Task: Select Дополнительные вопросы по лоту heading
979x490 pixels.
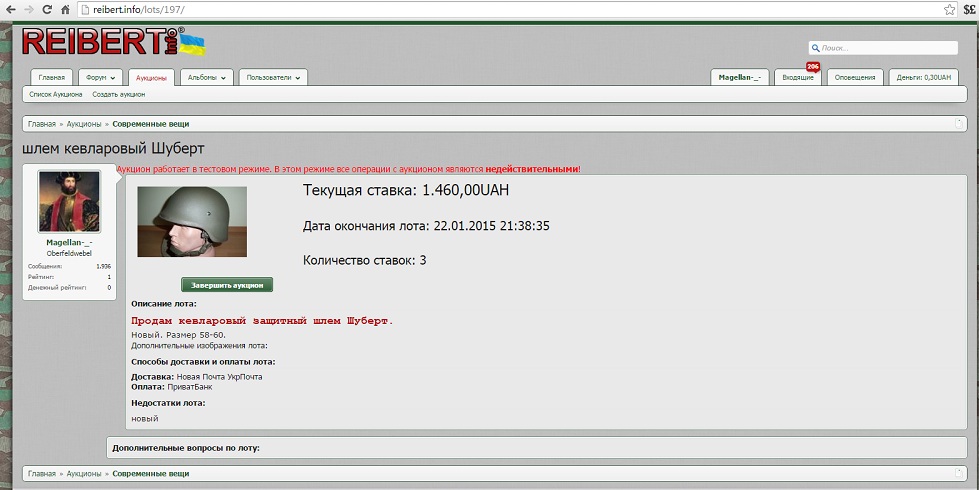Action: [185, 448]
